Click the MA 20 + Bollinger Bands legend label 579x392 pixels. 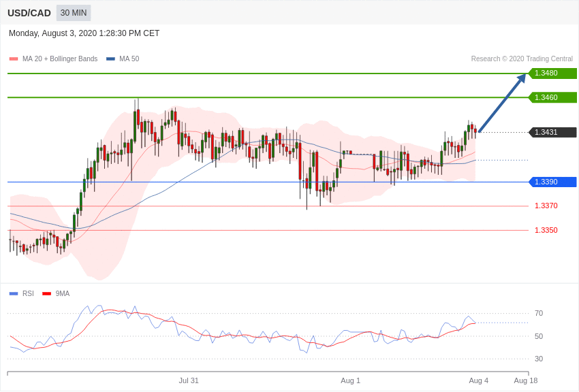click(60, 59)
